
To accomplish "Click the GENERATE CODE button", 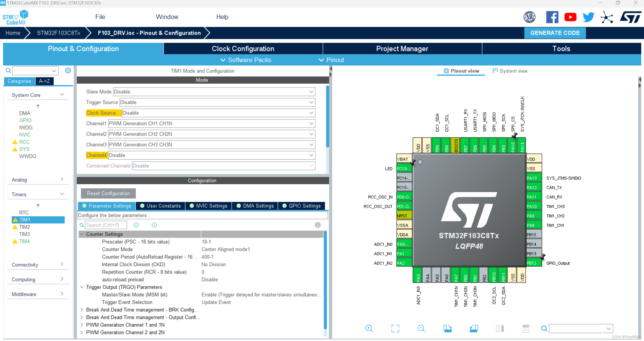I will pyautogui.click(x=555, y=33).
